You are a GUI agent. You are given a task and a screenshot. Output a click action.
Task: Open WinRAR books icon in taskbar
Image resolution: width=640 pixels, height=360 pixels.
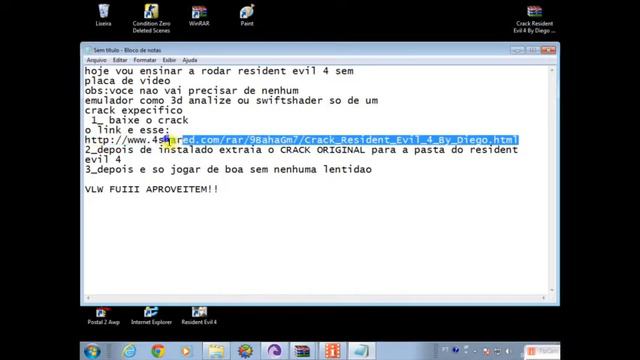[303, 351]
